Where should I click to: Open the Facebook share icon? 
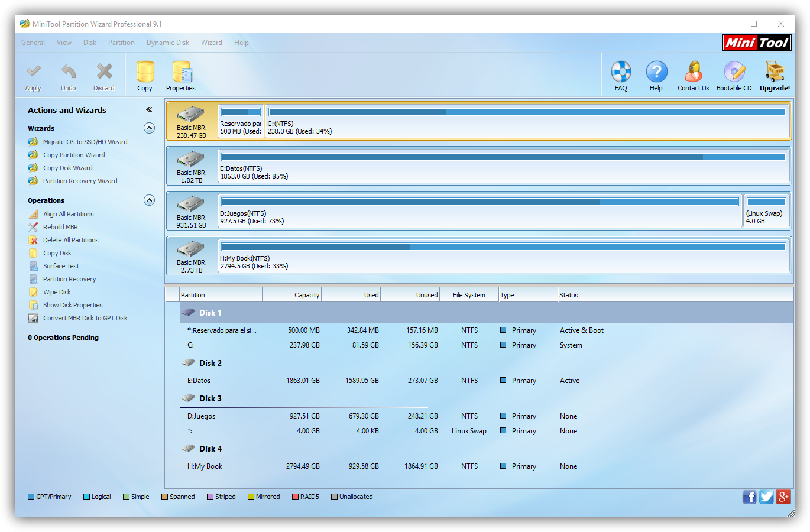coord(749,497)
